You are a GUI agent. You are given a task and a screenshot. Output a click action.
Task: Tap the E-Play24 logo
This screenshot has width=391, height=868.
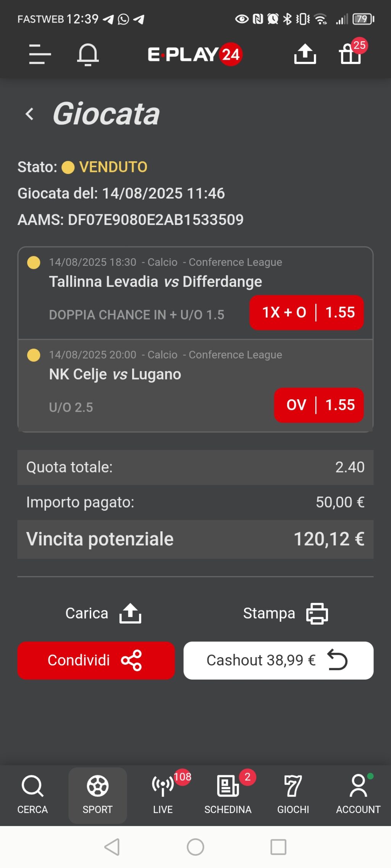pos(195,54)
